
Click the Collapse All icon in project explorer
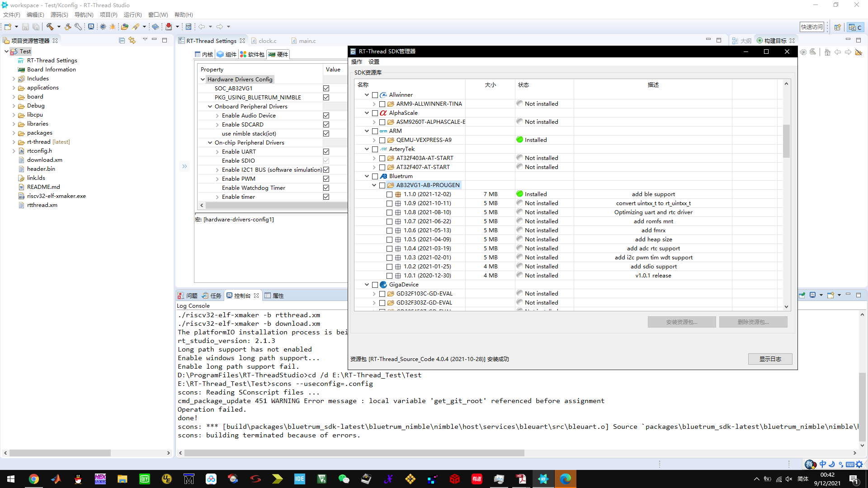(x=122, y=40)
